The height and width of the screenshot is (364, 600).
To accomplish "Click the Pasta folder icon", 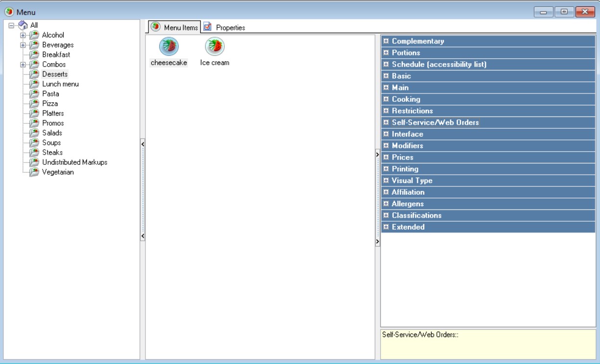I will pos(34,94).
